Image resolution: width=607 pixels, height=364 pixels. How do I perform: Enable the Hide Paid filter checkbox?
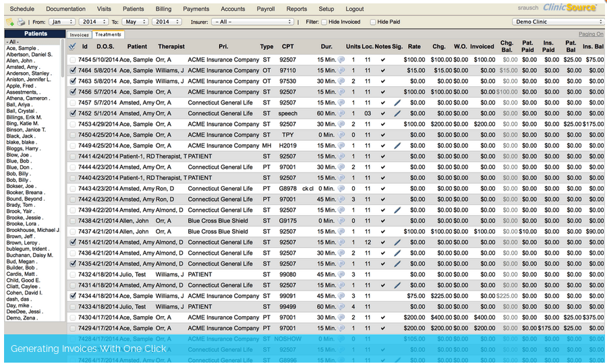click(x=373, y=22)
